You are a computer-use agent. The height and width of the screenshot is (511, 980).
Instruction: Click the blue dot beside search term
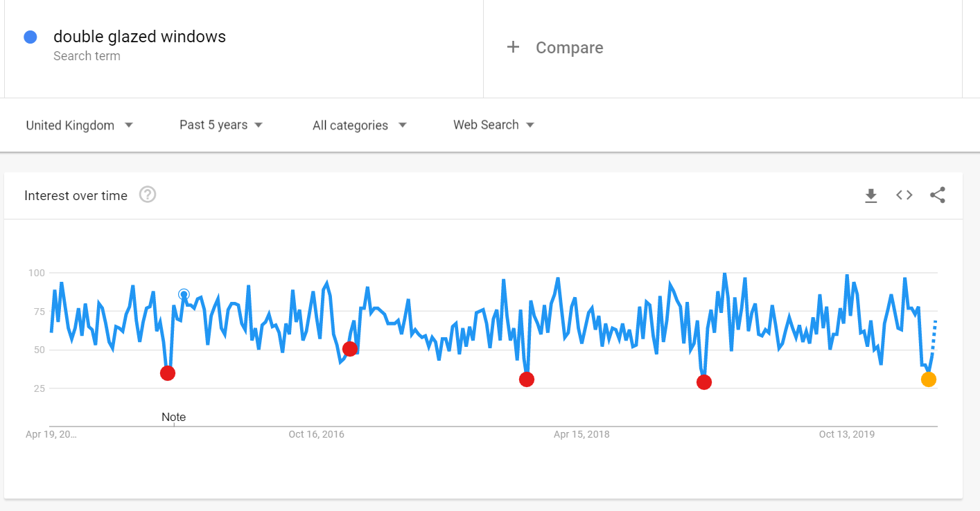(30, 37)
